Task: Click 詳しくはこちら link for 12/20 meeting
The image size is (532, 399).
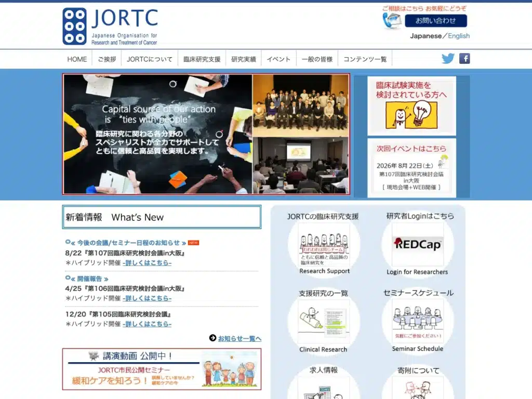Action: 147,324
